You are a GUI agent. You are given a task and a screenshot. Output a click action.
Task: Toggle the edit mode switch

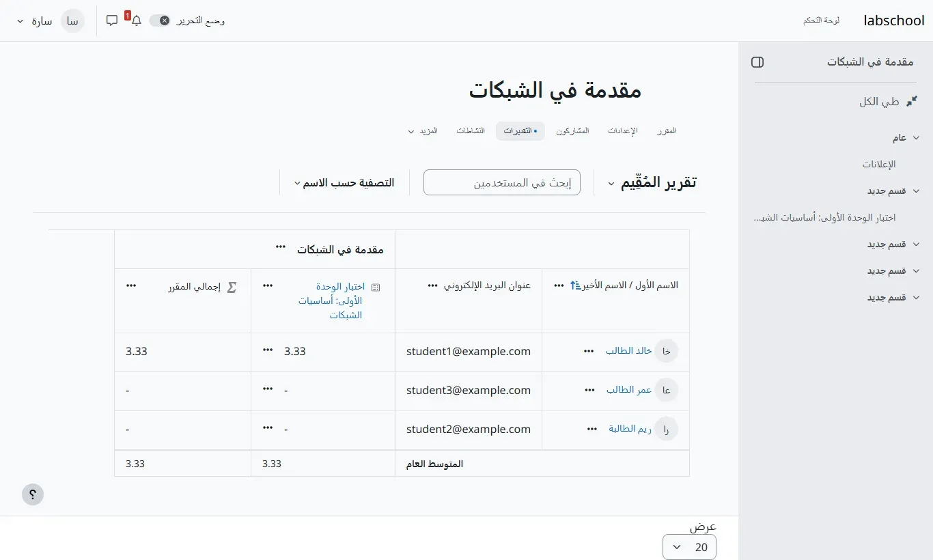tap(159, 20)
